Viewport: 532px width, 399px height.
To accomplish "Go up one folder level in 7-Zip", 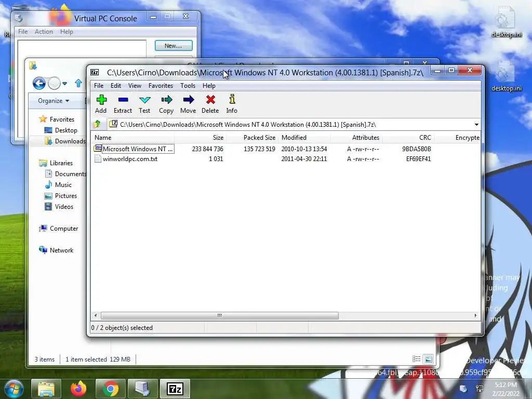I will click(x=98, y=124).
